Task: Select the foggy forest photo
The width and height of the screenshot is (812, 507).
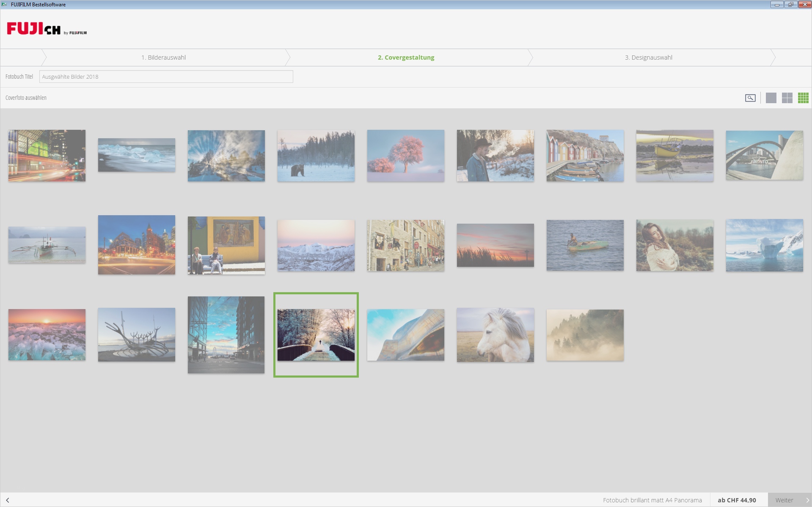Action: [x=585, y=335]
